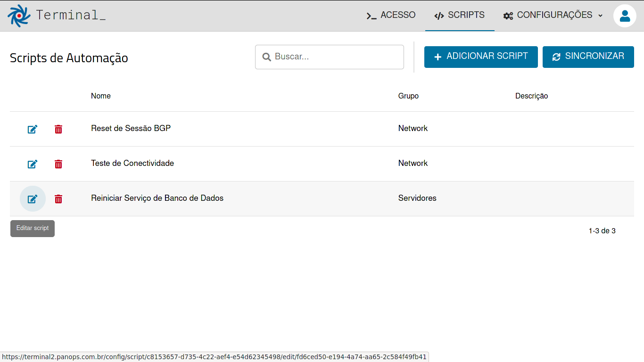644x362 pixels.
Task: Select the 'Reset de Sessão BGP' name
Action: [131, 128]
